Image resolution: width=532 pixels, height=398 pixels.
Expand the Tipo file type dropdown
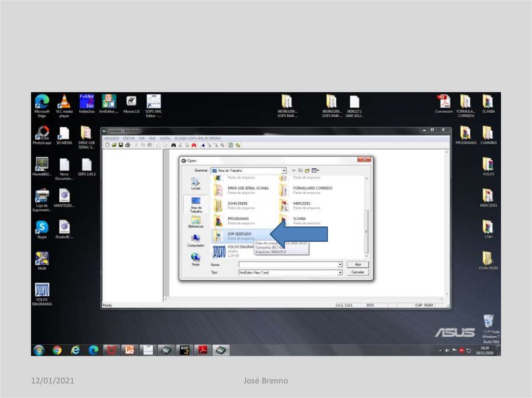(340, 272)
